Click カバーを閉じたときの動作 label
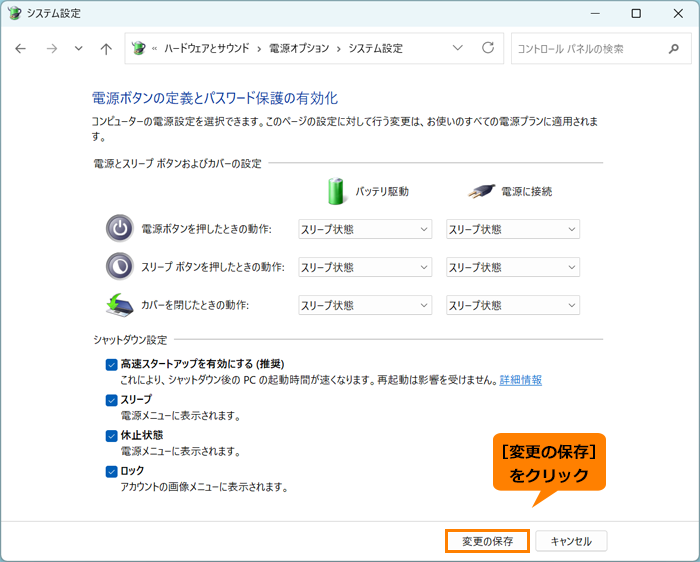This screenshot has height=562, width=700. (x=195, y=305)
